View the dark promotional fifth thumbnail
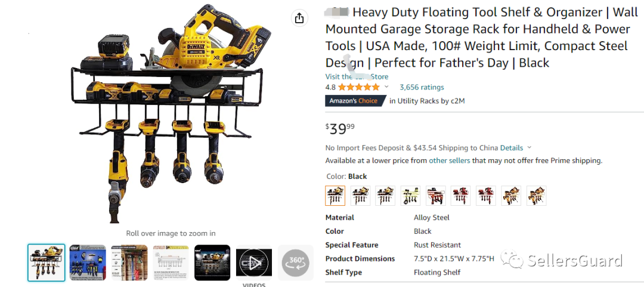Viewport: 644px width, 287px height. click(212, 263)
